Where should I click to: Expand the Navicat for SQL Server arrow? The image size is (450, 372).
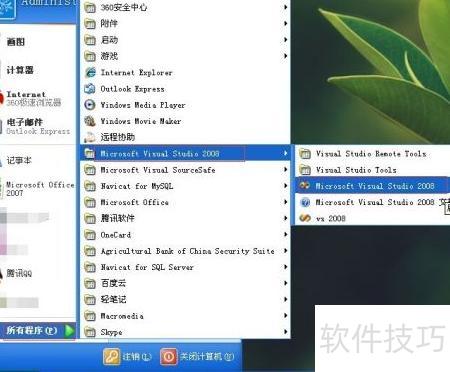[285, 267]
